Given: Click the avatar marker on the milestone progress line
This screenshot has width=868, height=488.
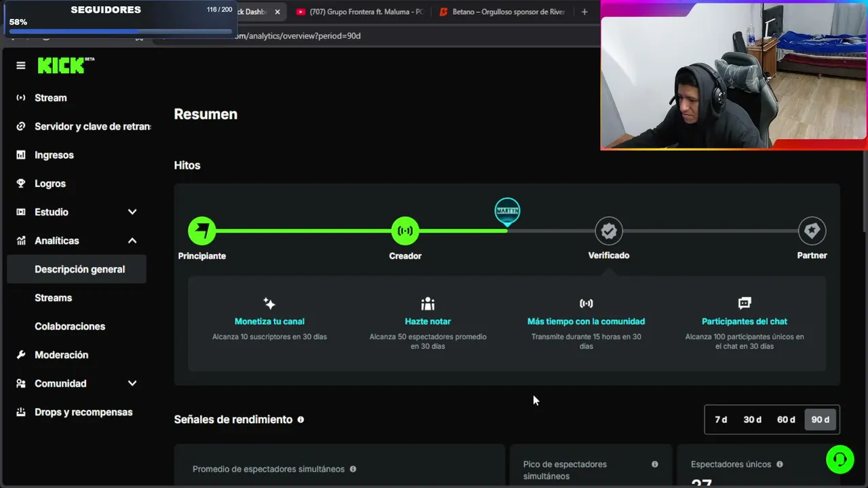Looking at the screenshot, I should click(x=507, y=211).
